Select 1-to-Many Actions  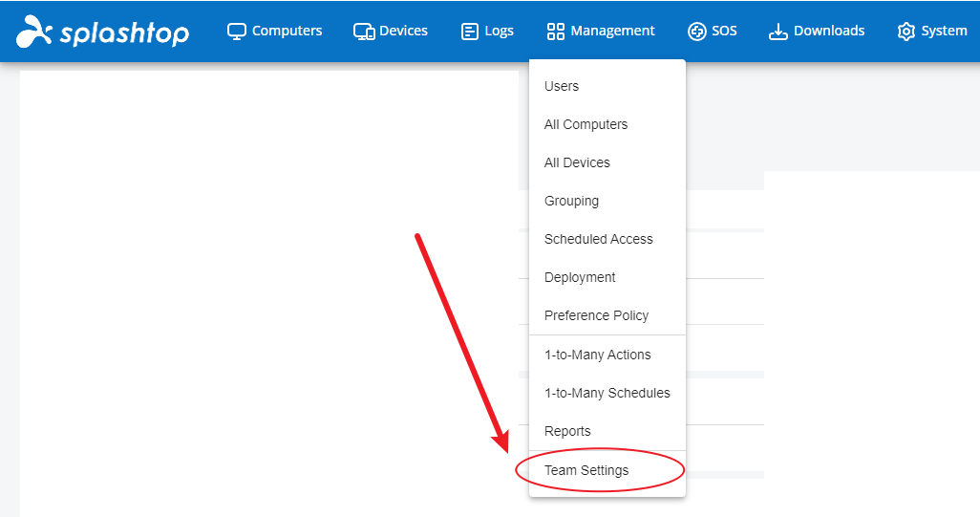click(597, 355)
